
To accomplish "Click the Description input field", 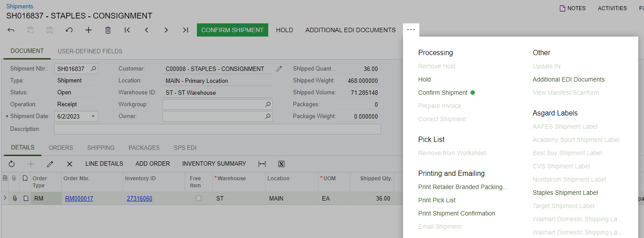I will [218, 129].
